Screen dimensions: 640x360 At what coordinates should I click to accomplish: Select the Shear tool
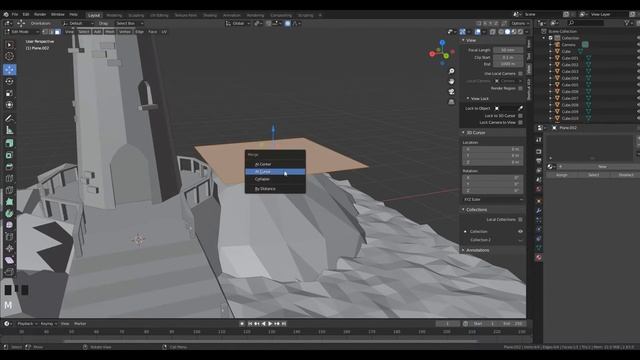tap(9, 260)
